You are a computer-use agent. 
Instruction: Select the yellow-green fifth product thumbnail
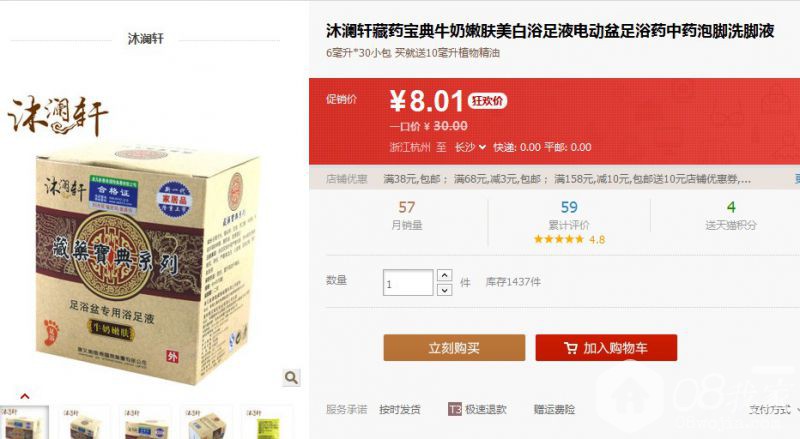[267, 423]
